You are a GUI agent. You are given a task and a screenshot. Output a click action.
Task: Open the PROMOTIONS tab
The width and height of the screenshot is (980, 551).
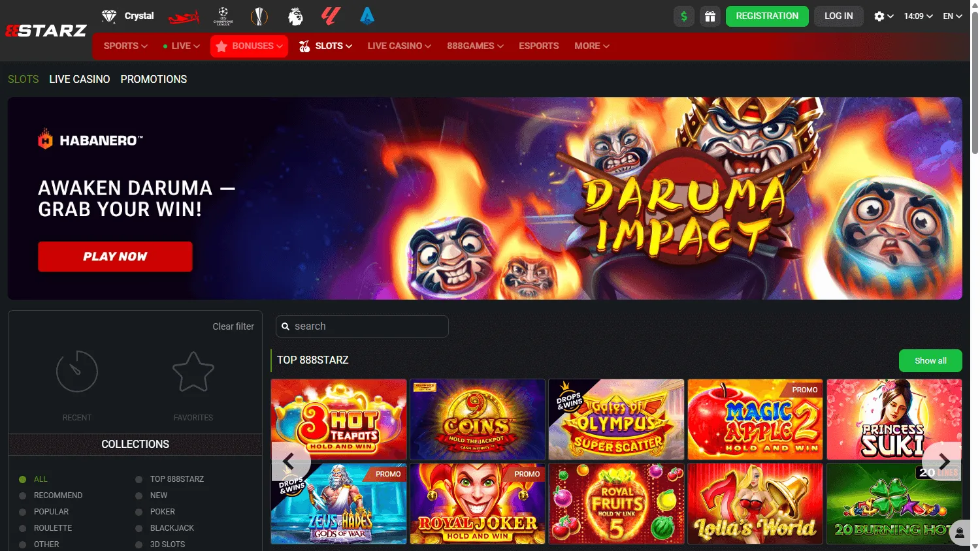[x=154, y=79]
